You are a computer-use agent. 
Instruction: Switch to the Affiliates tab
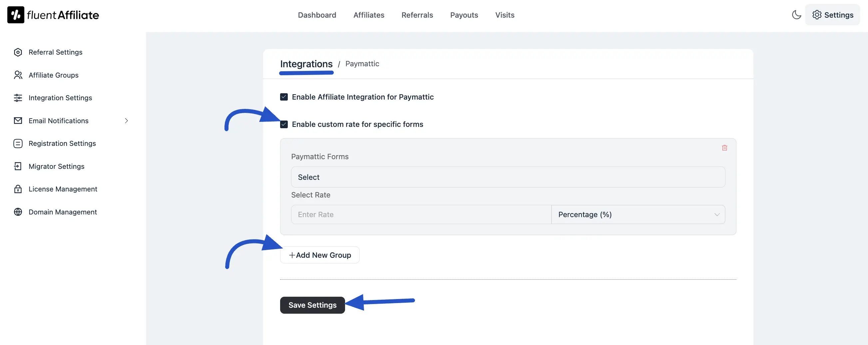368,15
